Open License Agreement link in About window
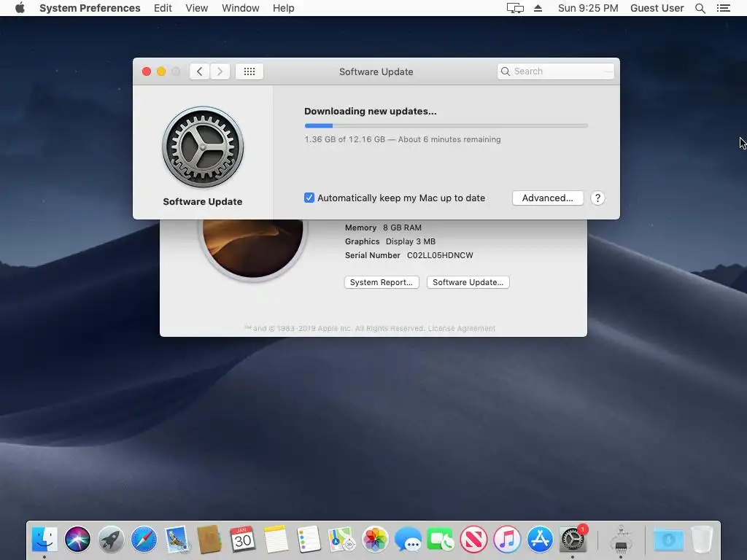The height and width of the screenshot is (560, 747). [x=462, y=329]
